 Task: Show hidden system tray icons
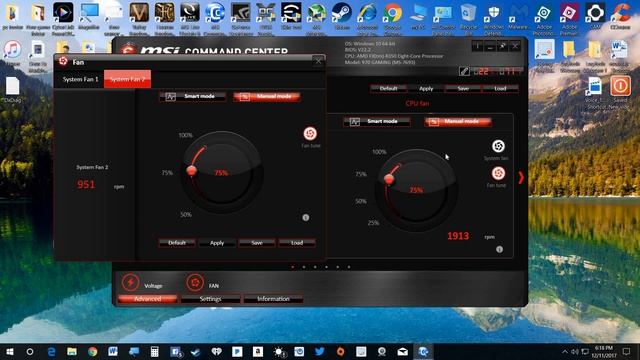[564, 351]
